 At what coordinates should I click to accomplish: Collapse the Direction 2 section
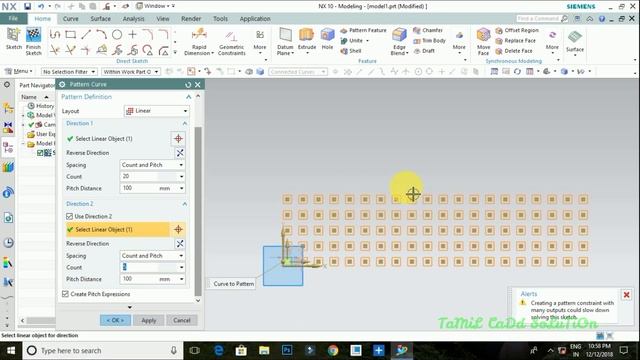tap(184, 204)
